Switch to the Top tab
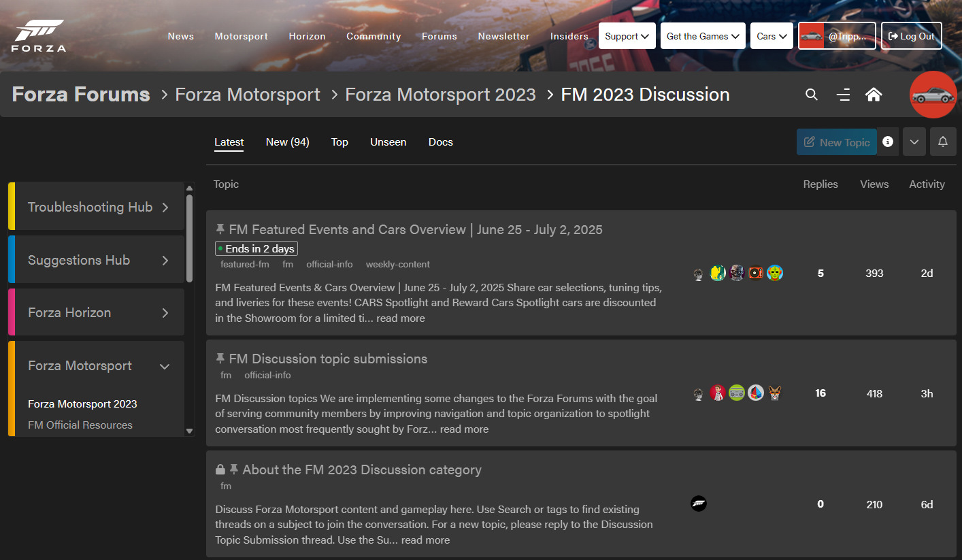This screenshot has height=560, width=962. (339, 142)
